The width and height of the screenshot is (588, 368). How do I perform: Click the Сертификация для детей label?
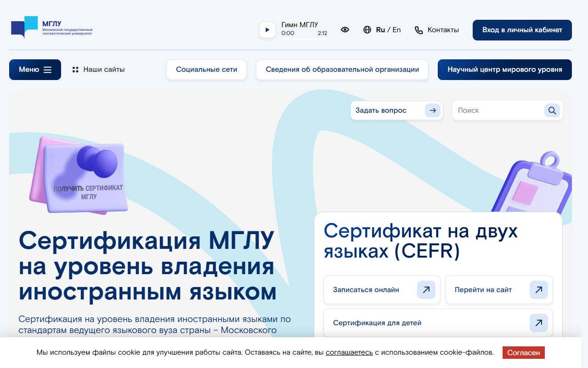coord(377,323)
